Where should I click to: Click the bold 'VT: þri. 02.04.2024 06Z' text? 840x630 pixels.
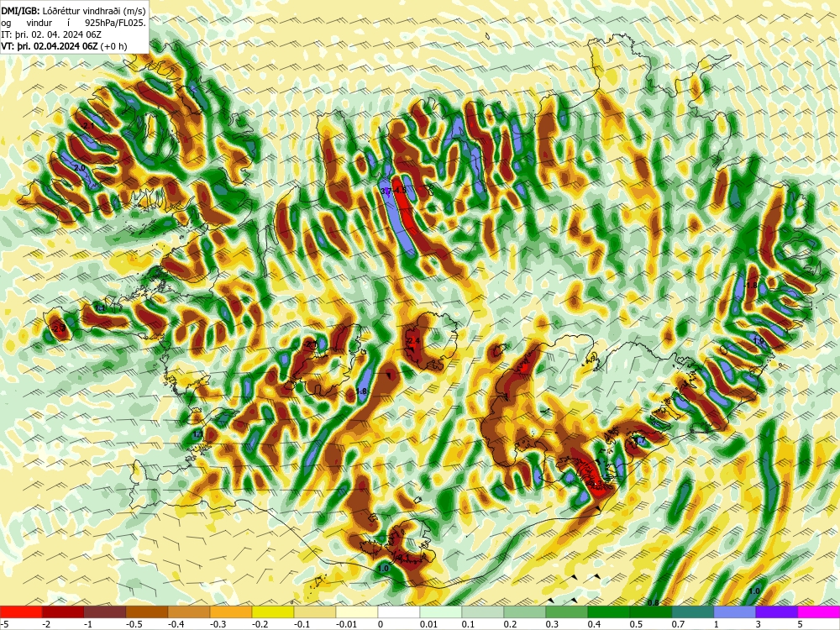coord(50,46)
